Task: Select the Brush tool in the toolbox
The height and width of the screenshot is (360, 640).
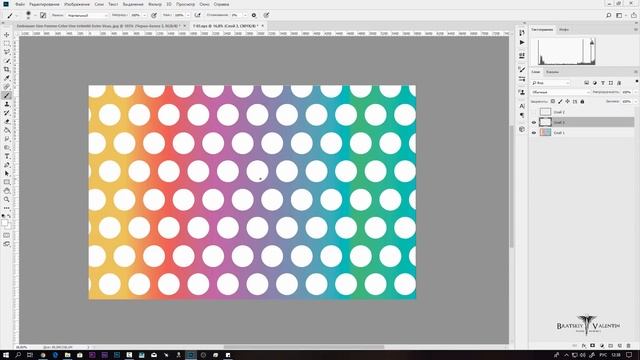Action: pos(7,96)
